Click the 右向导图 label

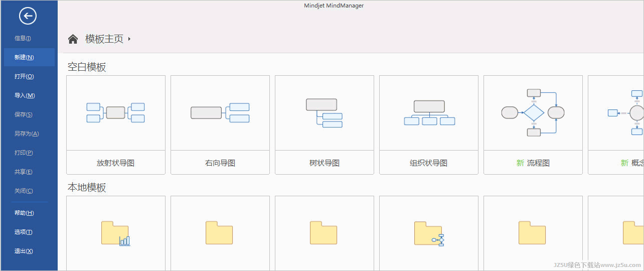tap(220, 163)
